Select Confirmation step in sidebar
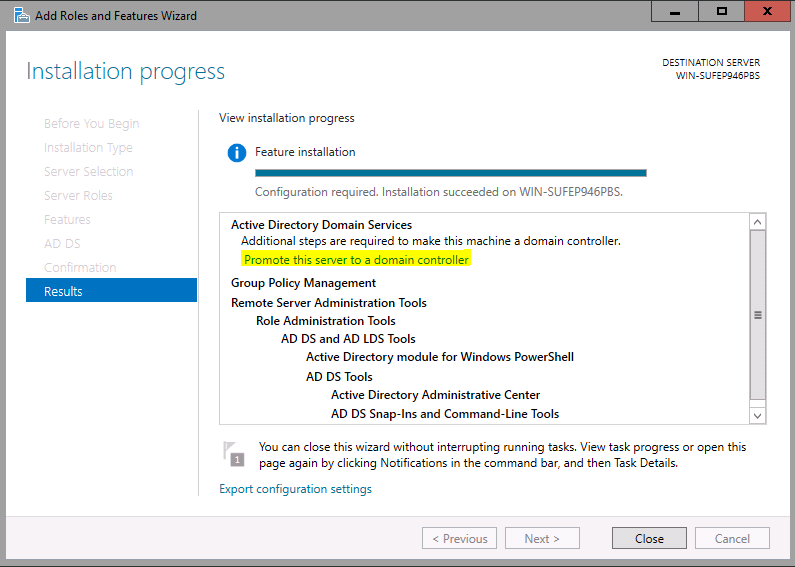 point(80,267)
